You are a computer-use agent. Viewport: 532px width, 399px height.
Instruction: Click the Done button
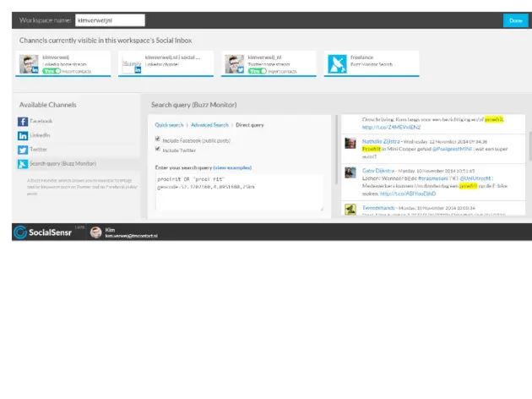(x=515, y=21)
